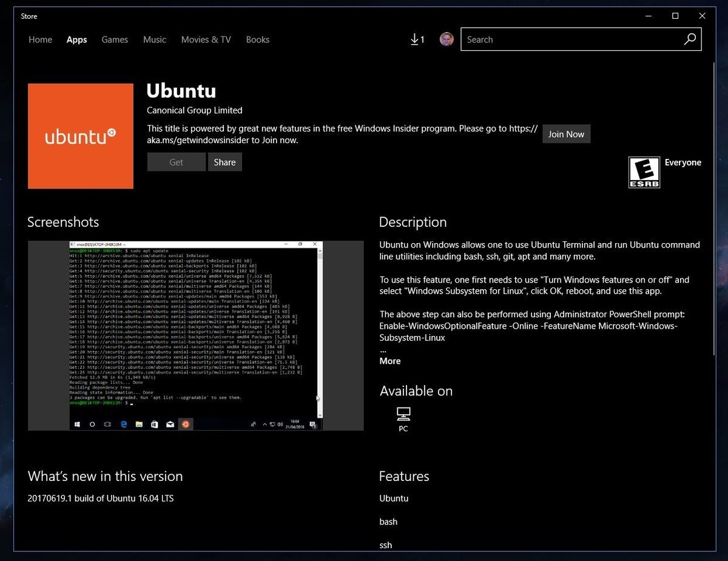Click the bash feature entry
This screenshot has width=728, height=561.
389,522
